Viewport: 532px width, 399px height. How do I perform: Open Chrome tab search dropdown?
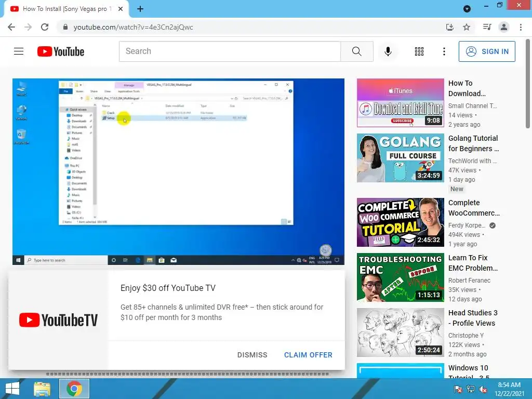pyautogui.click(x=467, y=9)
